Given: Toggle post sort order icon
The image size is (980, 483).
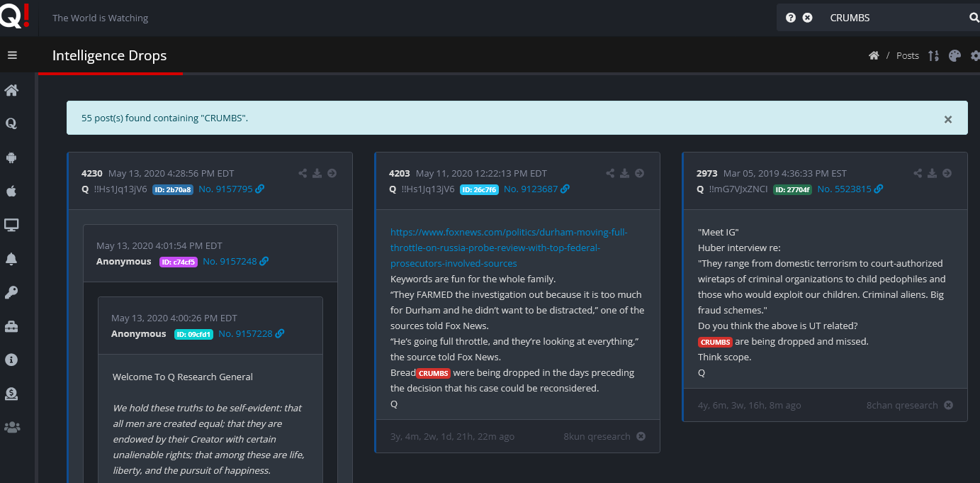Looking at the screenshot, I should (x=933, y=56).
